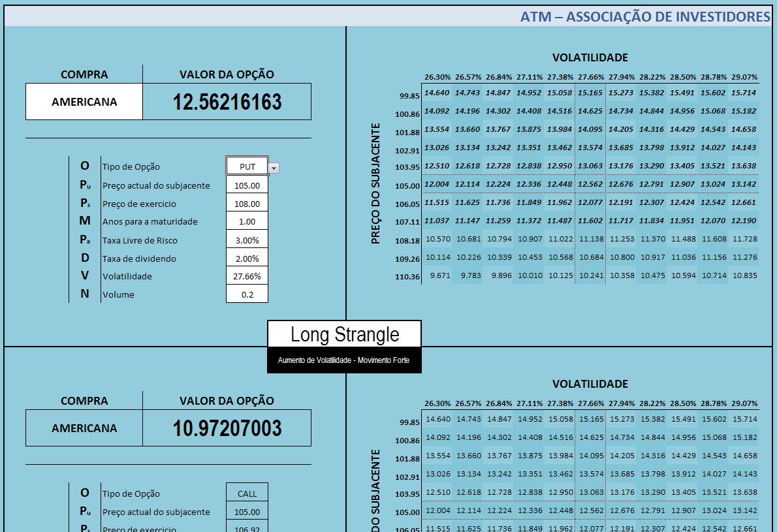Select the PUT option type cell

pyautogui.click(x=247, y=166)
